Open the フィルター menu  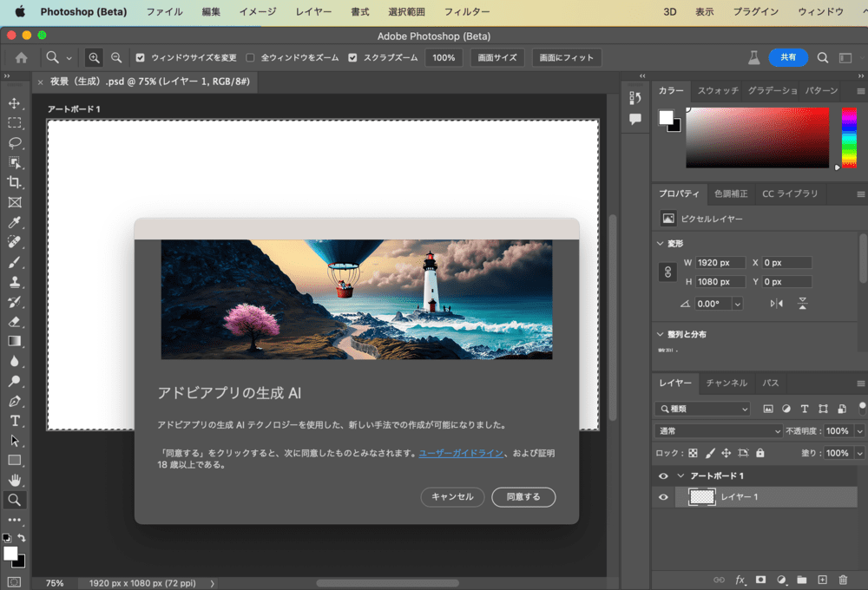467,11
